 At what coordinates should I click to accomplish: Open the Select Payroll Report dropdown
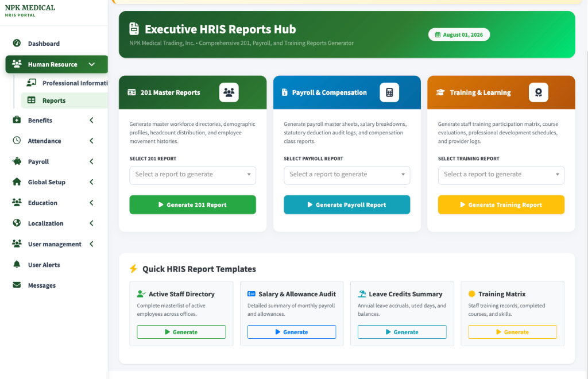point(347,175)
